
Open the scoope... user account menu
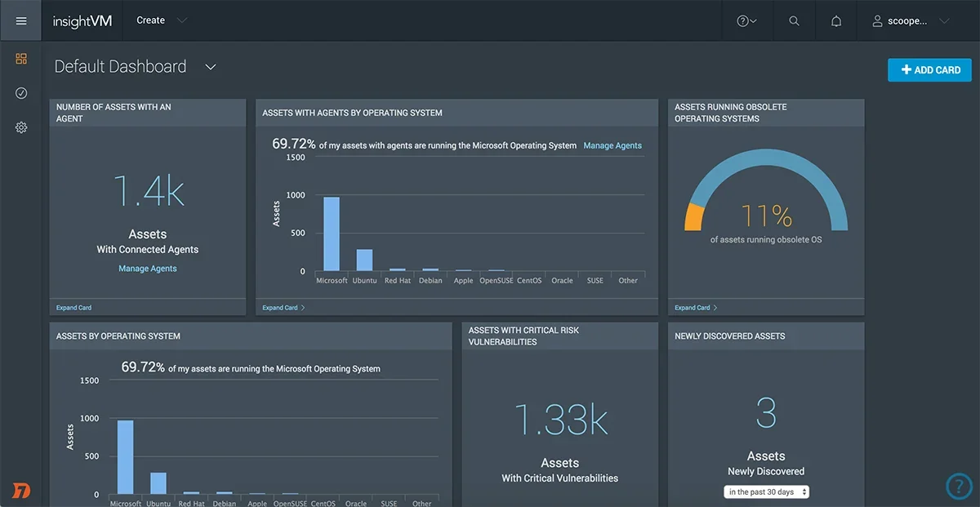coord(911,21)
